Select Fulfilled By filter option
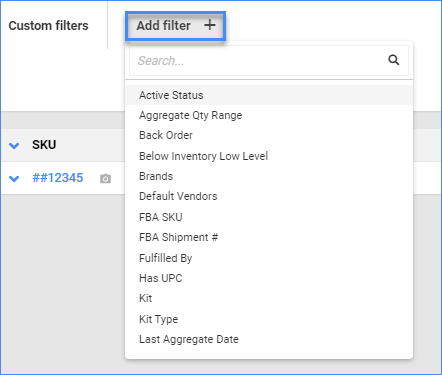 [269, 258]
